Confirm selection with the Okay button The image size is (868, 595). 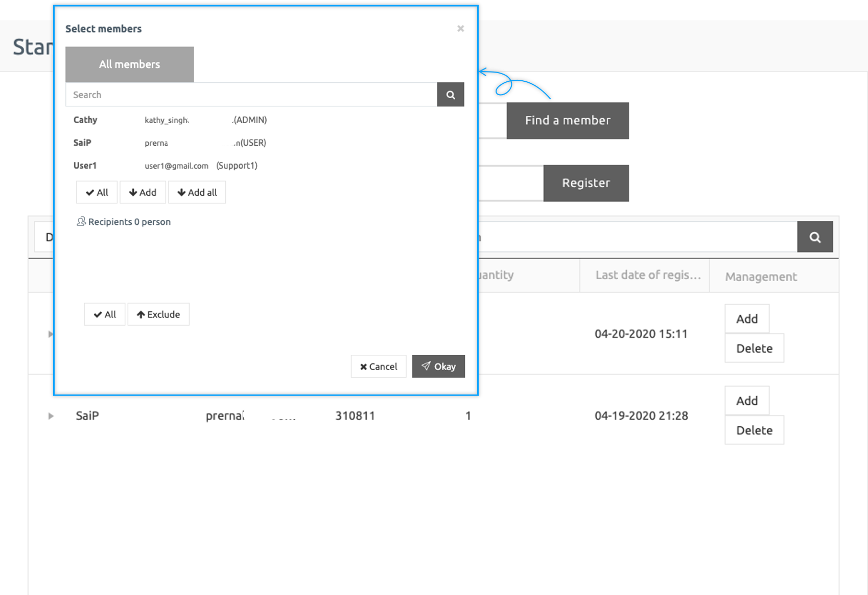[438, 367]
